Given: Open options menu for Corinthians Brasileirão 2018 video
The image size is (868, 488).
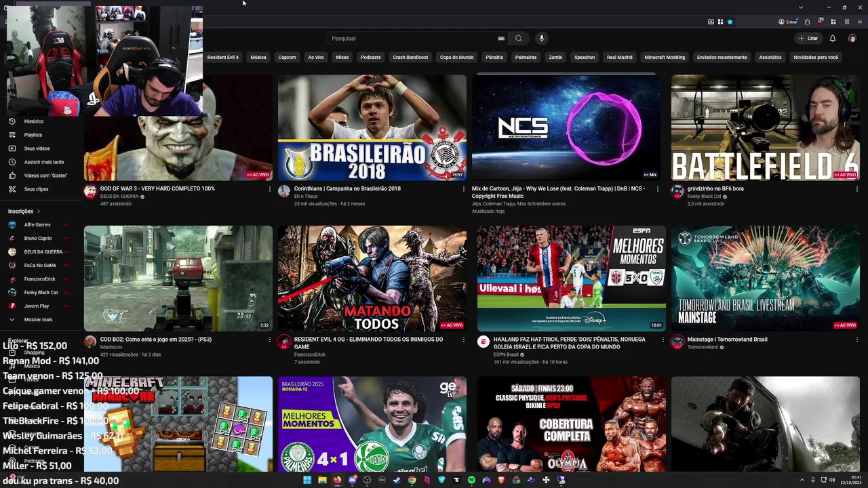Looking at the screenshot, I should pyautogui.click(x=463, y=189).
